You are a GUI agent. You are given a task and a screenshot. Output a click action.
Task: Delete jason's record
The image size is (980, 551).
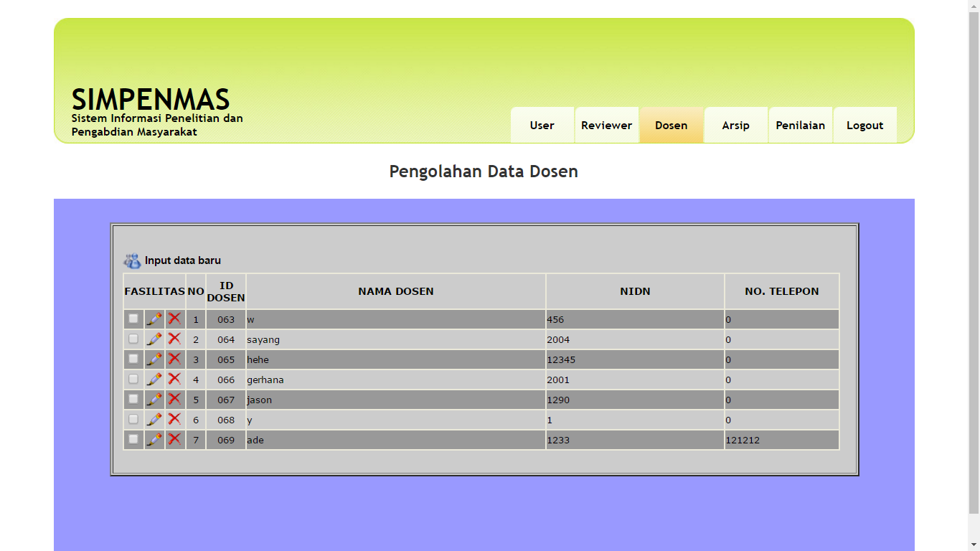pyautogui.click(x=174, y=399)
